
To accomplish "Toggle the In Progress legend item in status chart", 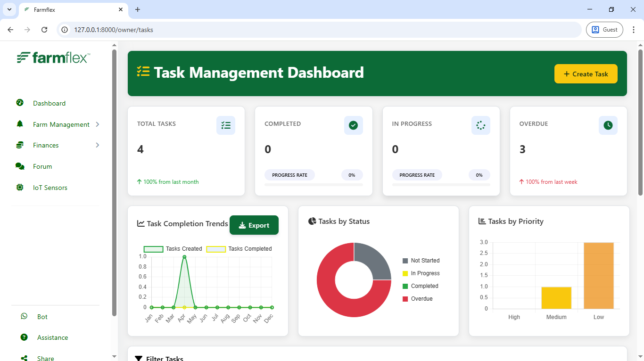I will 421,273.
